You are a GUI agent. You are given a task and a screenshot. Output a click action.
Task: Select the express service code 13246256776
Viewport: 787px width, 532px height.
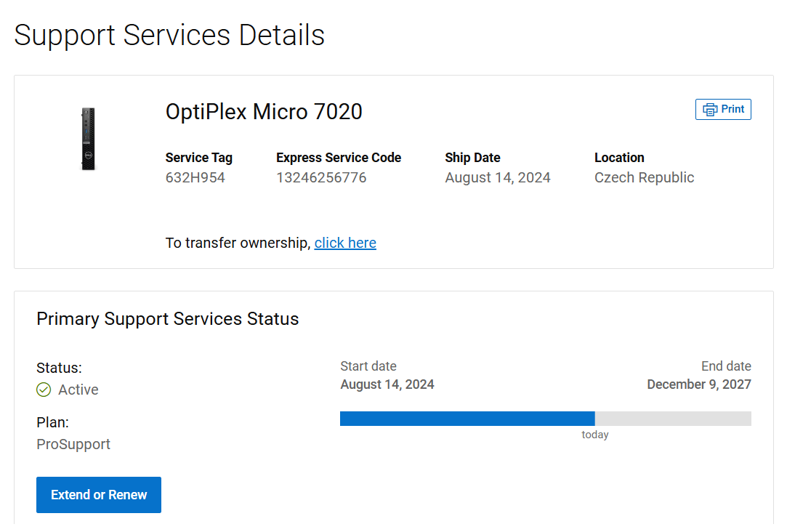pyautogui.click(x=321, y=177)
